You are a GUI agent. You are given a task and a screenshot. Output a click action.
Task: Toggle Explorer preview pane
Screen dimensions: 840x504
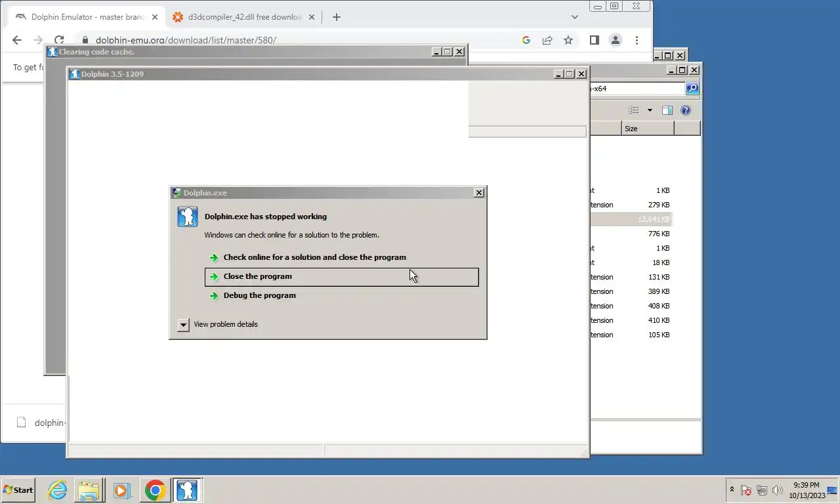tap(667, 110)
